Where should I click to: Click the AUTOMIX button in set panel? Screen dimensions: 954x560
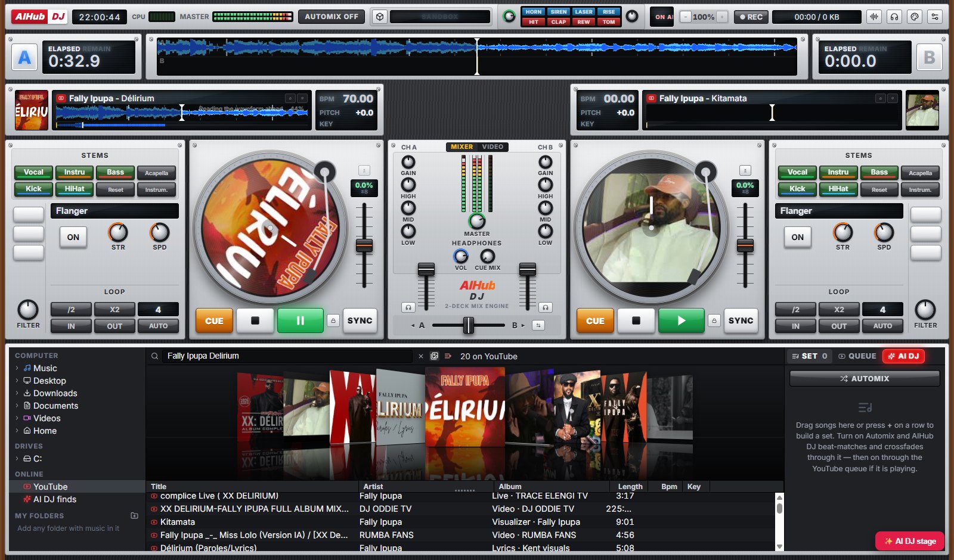point(865,379)
